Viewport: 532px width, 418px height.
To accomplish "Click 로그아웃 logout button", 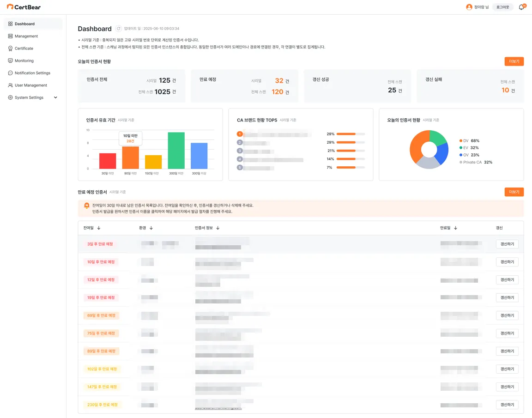I will [x=502, y=7].
